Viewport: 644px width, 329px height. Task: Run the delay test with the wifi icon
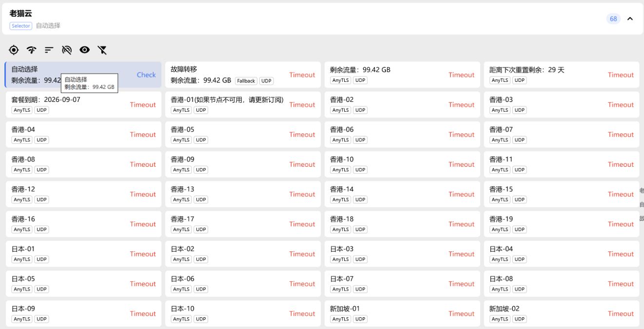tap(32, 50)
